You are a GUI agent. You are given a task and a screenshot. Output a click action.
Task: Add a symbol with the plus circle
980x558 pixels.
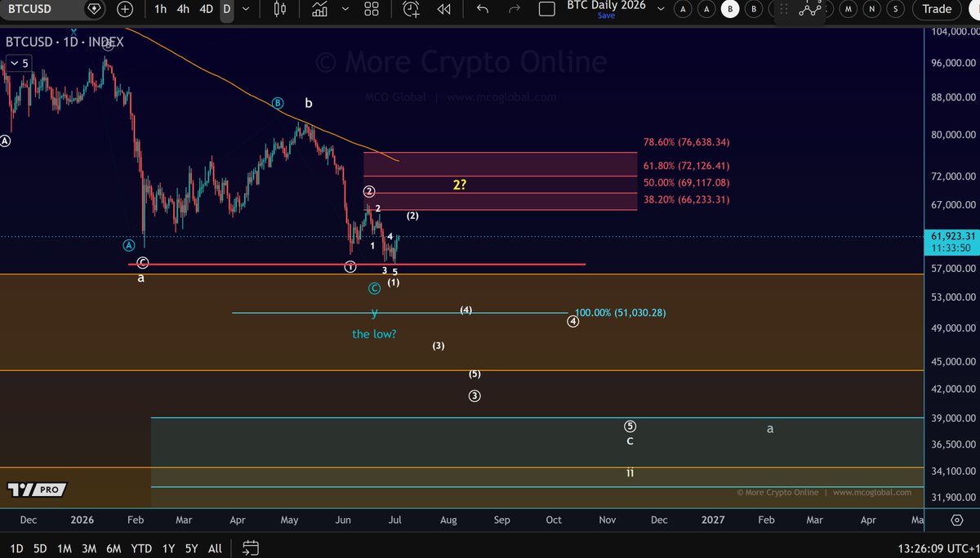(124, 9)
